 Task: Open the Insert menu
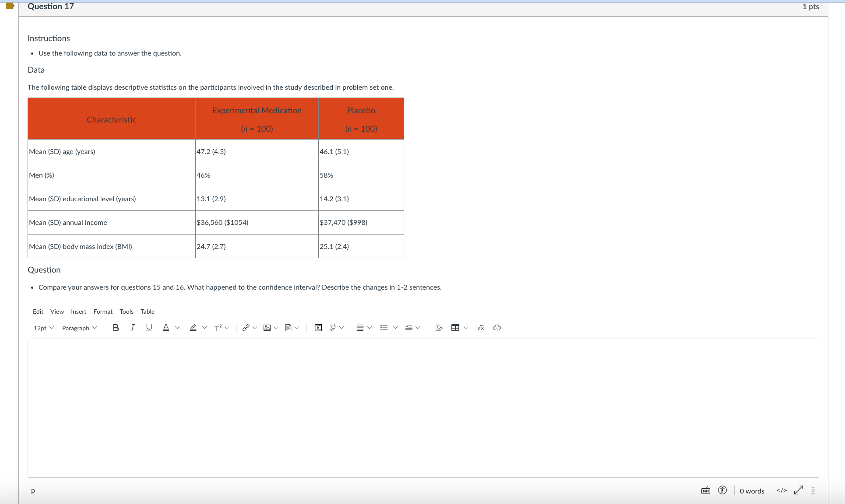click(78, 311)
